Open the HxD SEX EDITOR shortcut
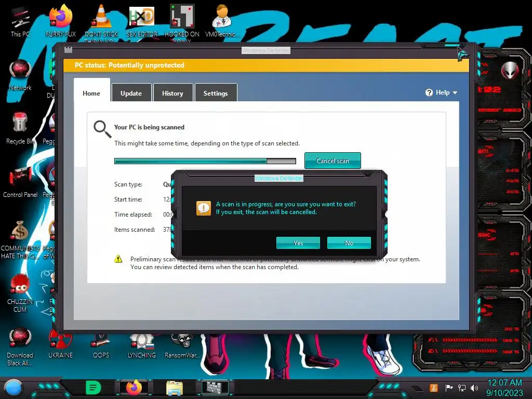This screenshot has height=399, width=532. coord(142,21)
